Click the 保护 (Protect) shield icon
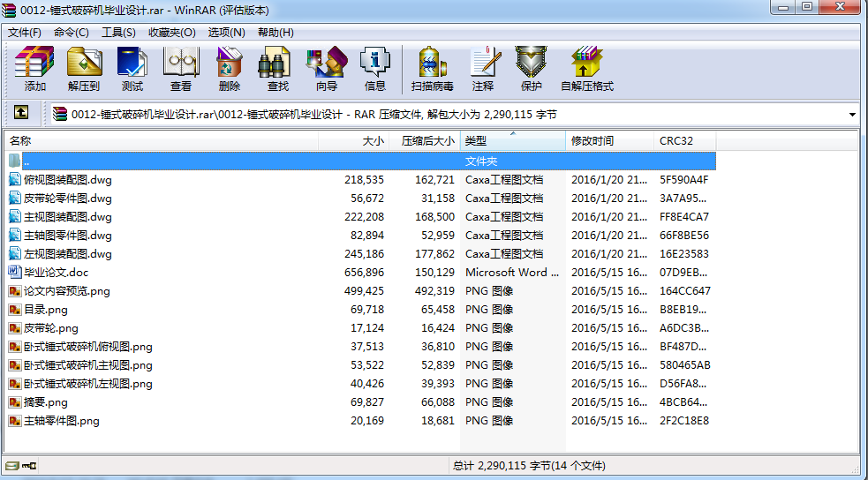868x480 pixels. 531,62
